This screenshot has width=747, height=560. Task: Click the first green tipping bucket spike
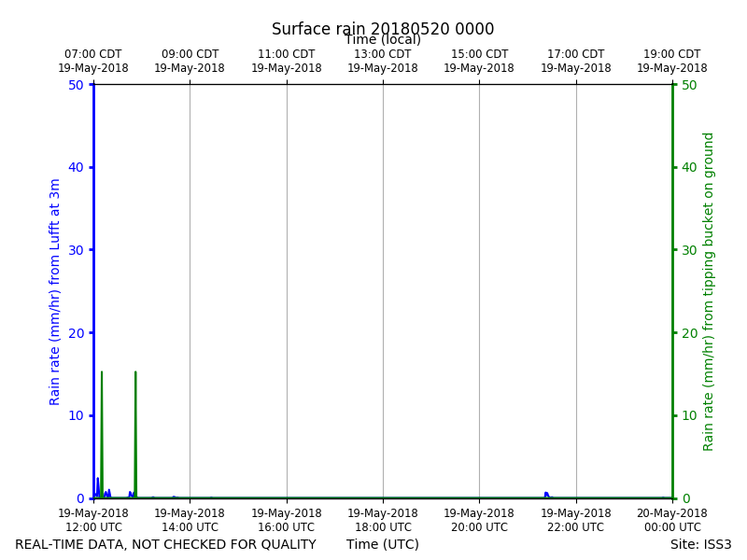(x=102, y=434)
